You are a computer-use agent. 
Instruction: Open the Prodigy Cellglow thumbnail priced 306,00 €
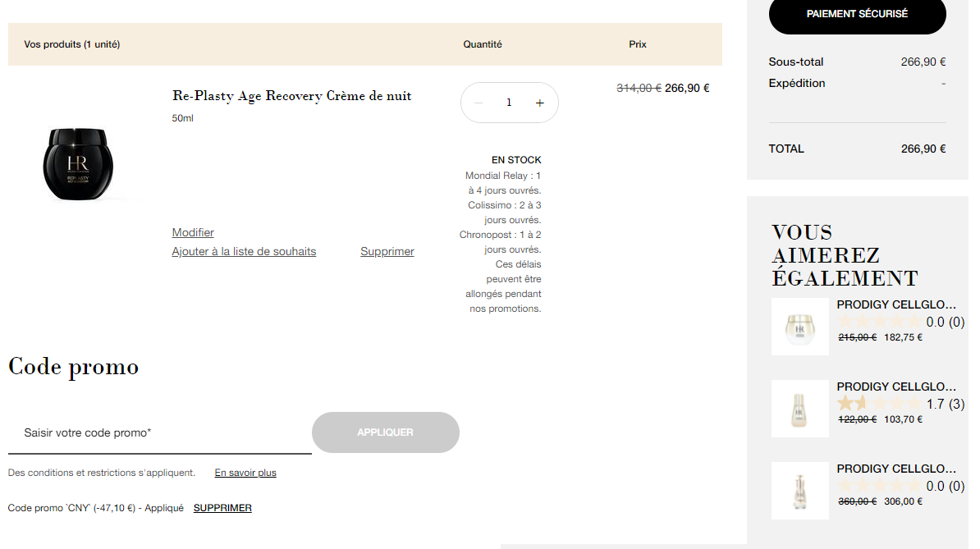click(x=800, y=491)
